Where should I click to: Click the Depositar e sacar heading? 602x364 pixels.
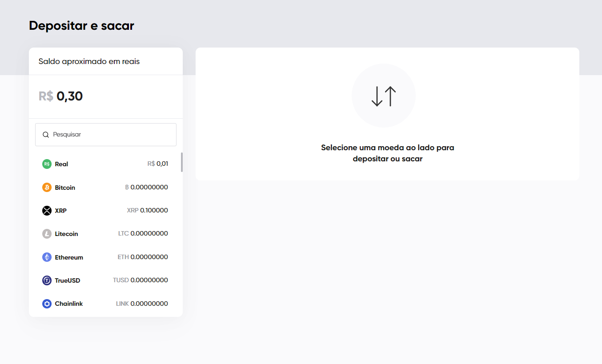[81, 26]
